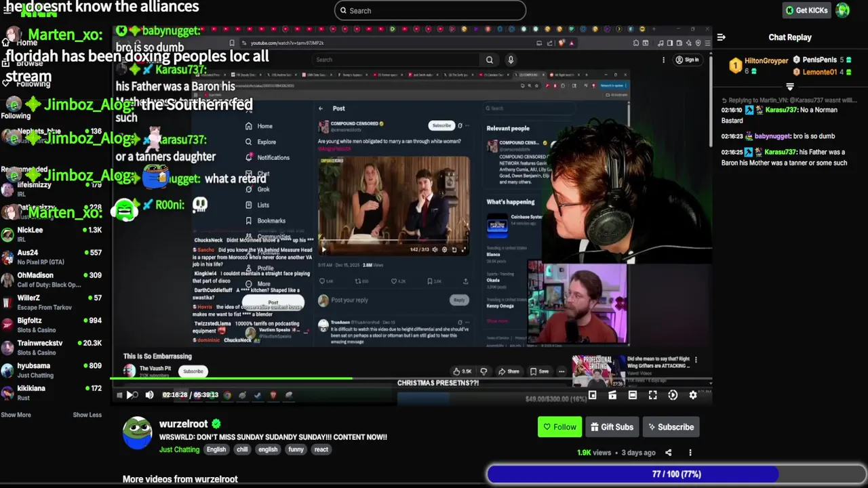The height and width of the screenshot is (488, 868).
Task: Subscribe to wurzelroot
Action: (671, 427)
